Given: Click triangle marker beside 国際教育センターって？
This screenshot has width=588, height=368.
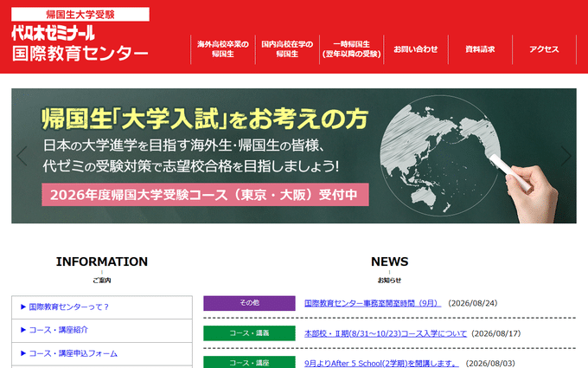Looking at the screenshot, I should pos(23,307).
